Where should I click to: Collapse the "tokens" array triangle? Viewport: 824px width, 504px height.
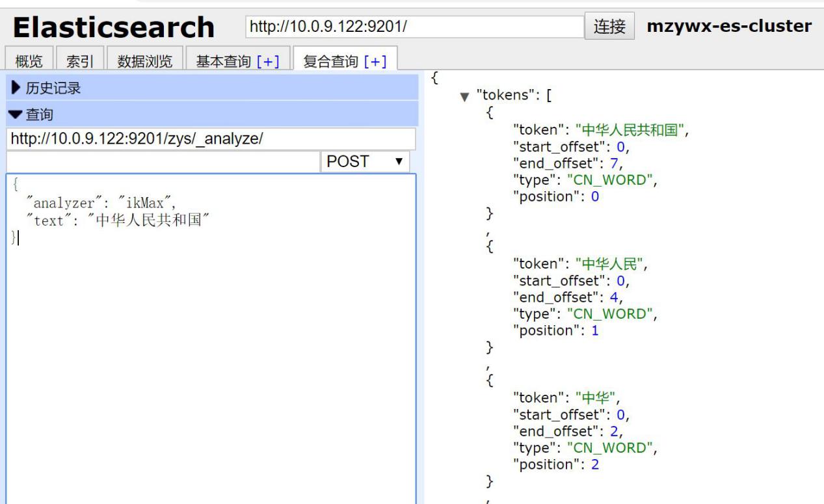[x=464, y=96]
